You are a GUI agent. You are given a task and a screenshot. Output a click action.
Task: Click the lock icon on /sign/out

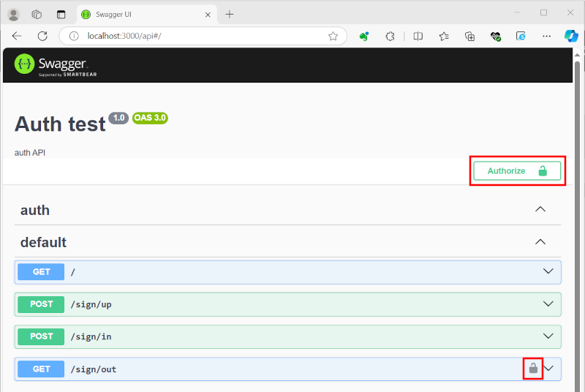click(x=533, y=368)
